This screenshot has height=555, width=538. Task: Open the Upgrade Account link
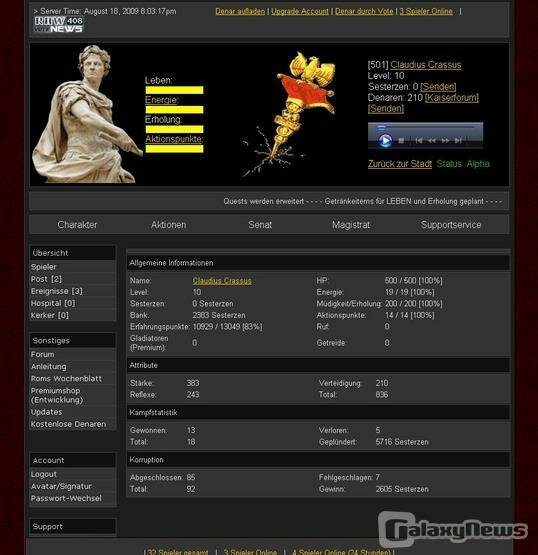point(300,11)
